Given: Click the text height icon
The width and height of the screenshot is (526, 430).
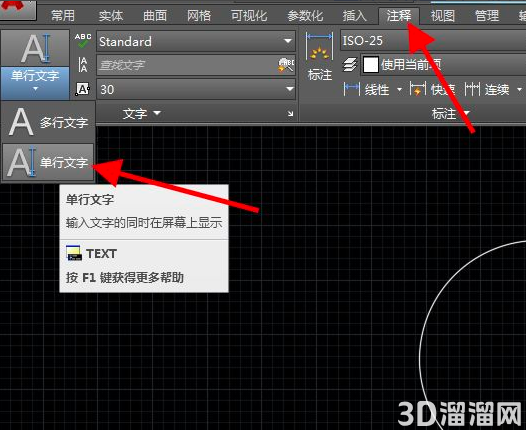Looking at the screenshot, I should (x=83, y=89).
